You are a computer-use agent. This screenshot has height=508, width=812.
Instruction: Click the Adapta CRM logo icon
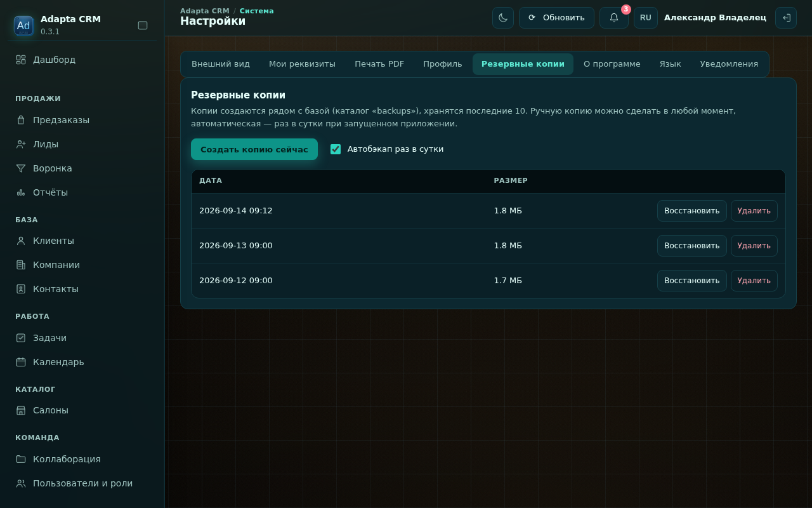[23, 25]
